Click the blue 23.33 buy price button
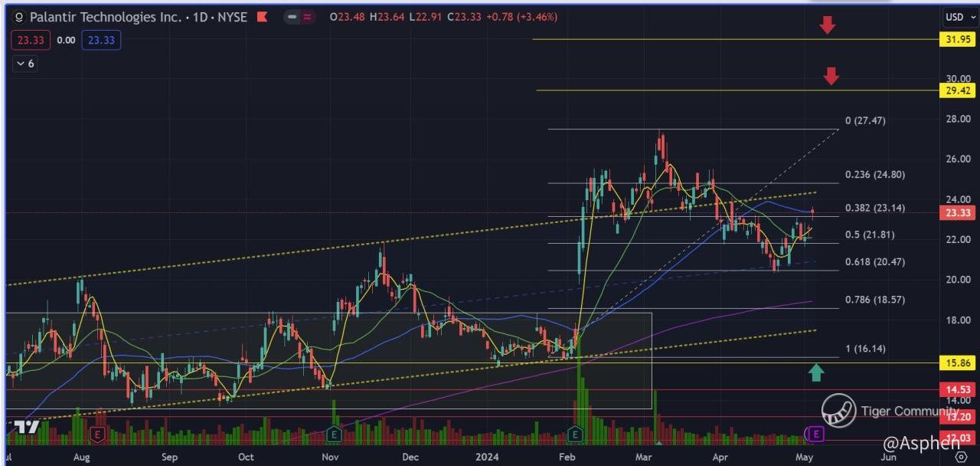Viewport: 980px width, 466px height. (x=100, y=40)
